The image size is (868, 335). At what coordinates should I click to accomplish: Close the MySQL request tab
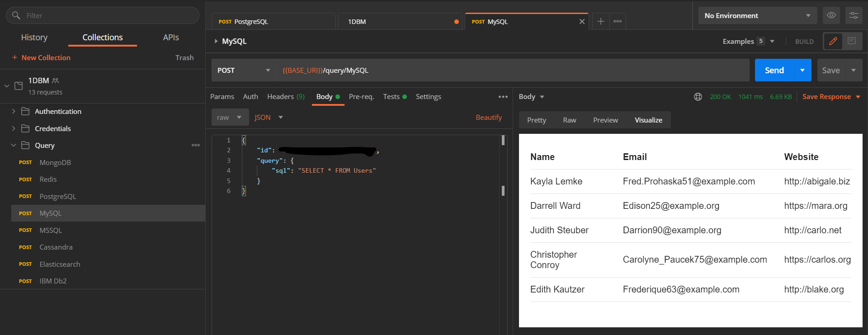pos(582,22)
